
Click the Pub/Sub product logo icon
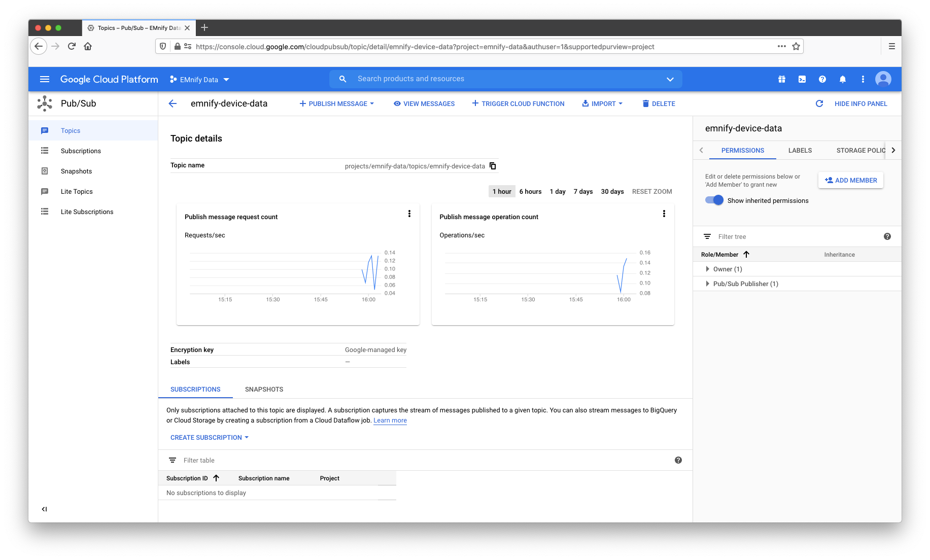pyautogui.click(x=45, y=103)
